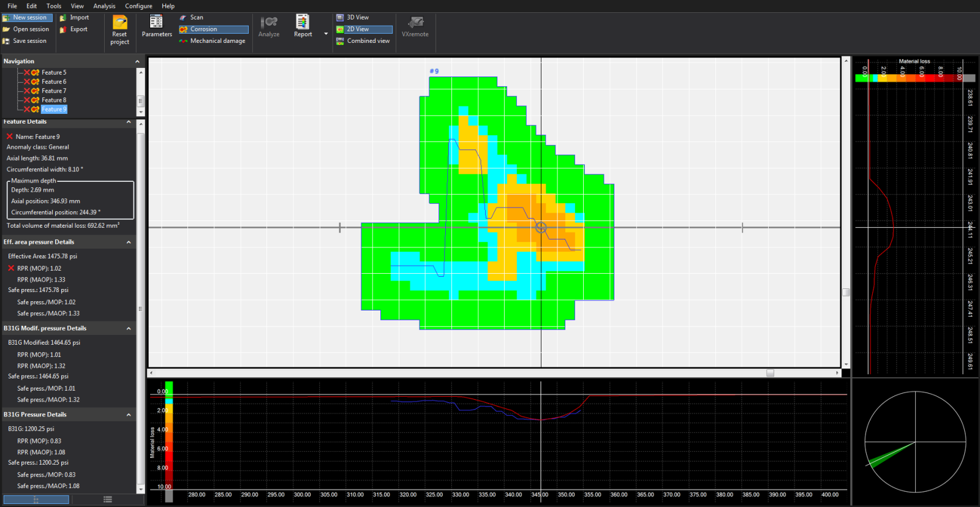Open the Help menu
980x507 pixels.
pos(168,6)
